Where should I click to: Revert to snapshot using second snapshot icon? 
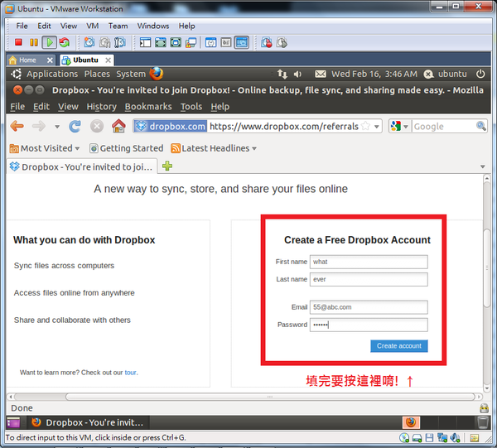click(x=104, y=42)
